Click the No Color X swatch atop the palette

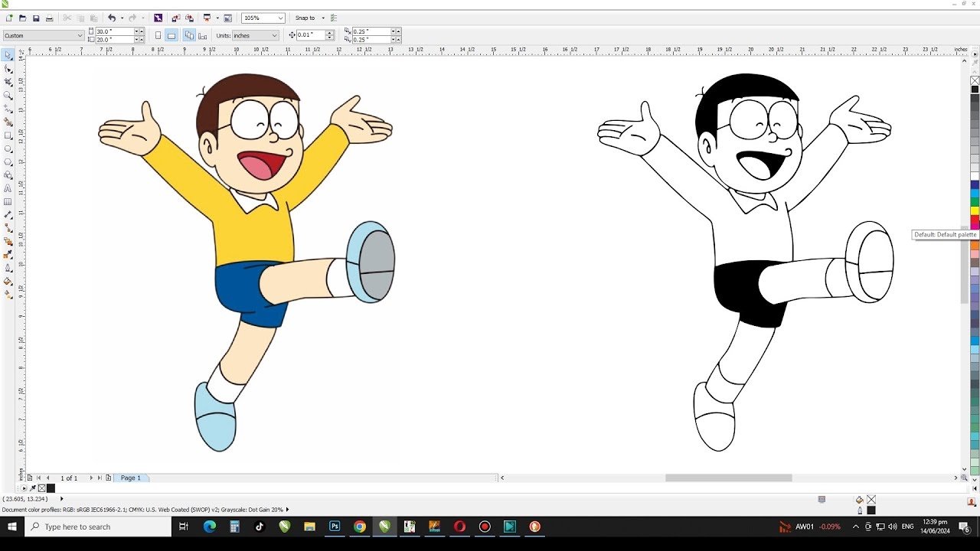[975, 80]
